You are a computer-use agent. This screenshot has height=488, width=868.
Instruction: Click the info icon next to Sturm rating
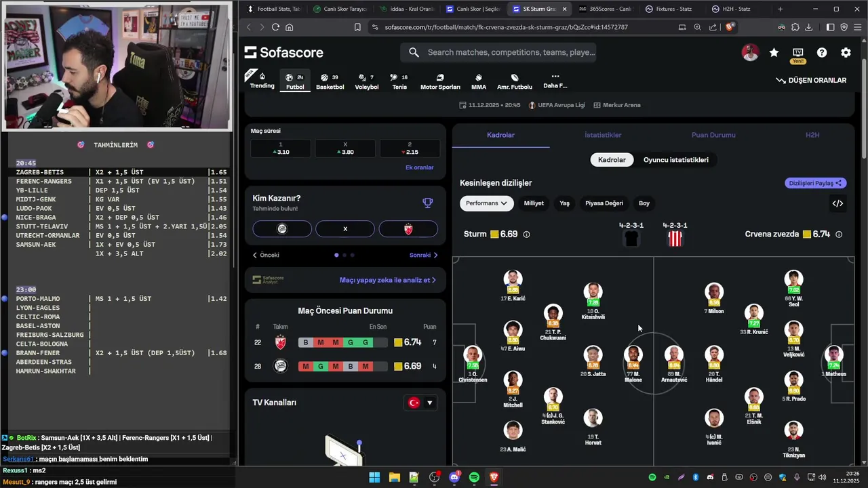[x=526, y=235]
